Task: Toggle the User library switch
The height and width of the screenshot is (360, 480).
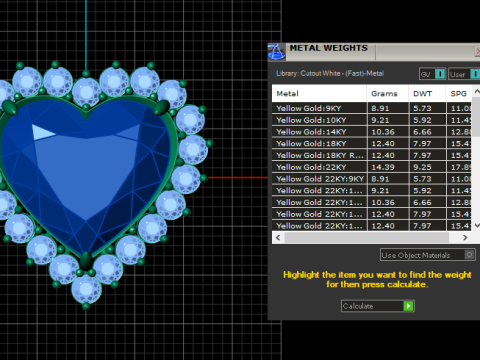Action: [464, 74]
